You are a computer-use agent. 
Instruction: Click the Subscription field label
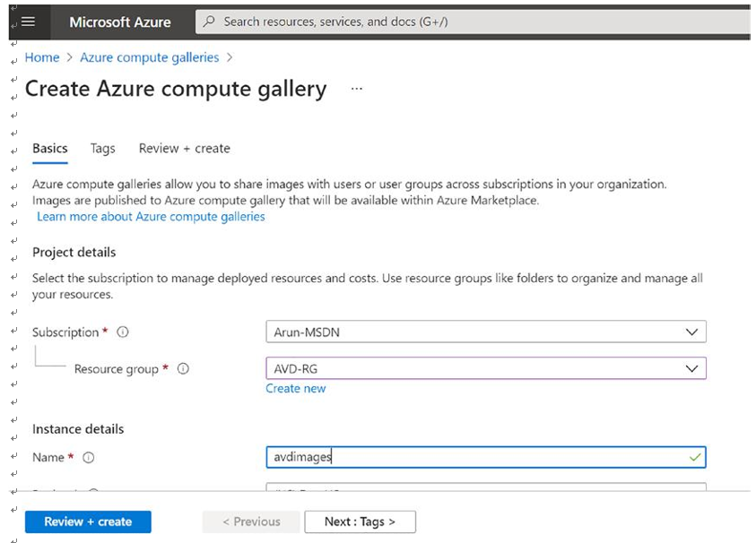pyautogui.click(x=65, y=332)
